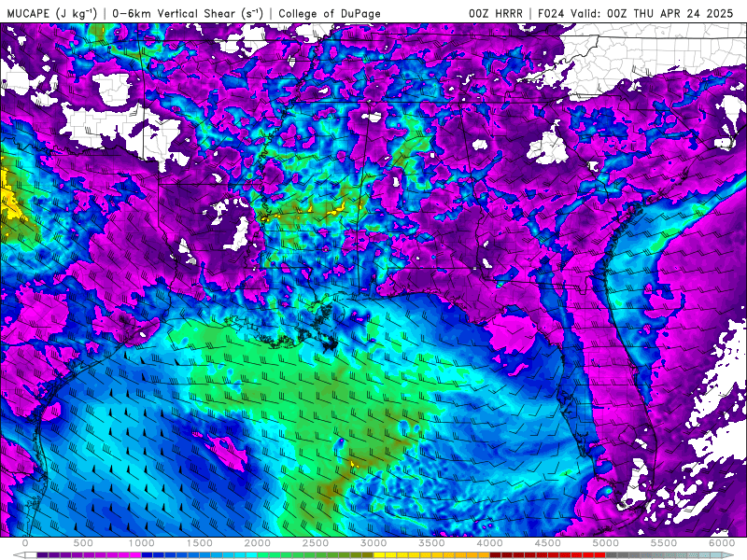
Task: Click the "F024 Valid: 00Z THU APR 24 2025" text
Action: coord(635,13)
